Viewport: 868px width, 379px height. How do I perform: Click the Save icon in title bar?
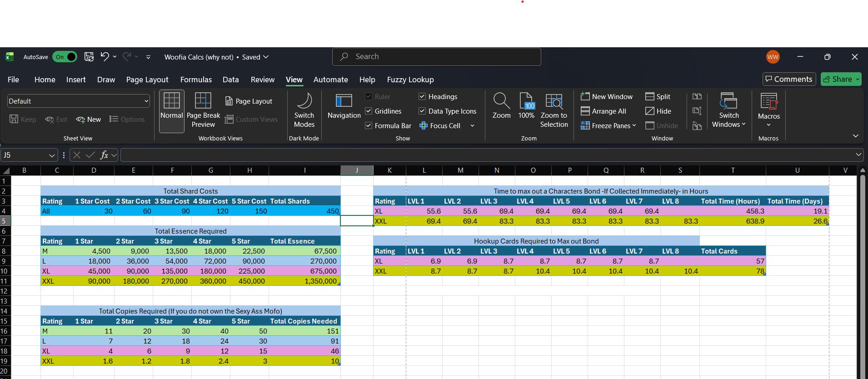pyautogui.click(x=89, y=57)
